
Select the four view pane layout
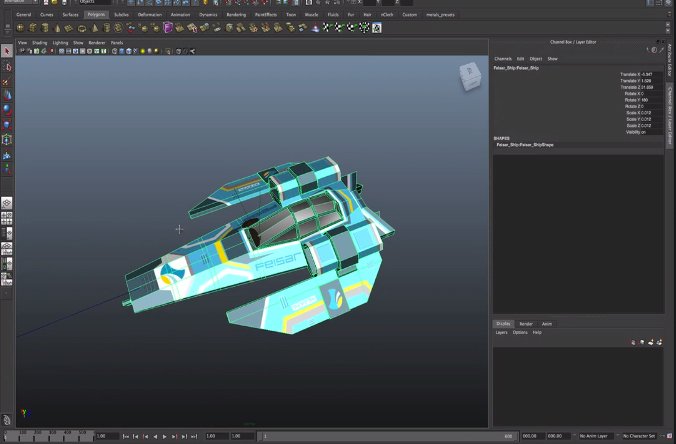(x=6, y=218)
